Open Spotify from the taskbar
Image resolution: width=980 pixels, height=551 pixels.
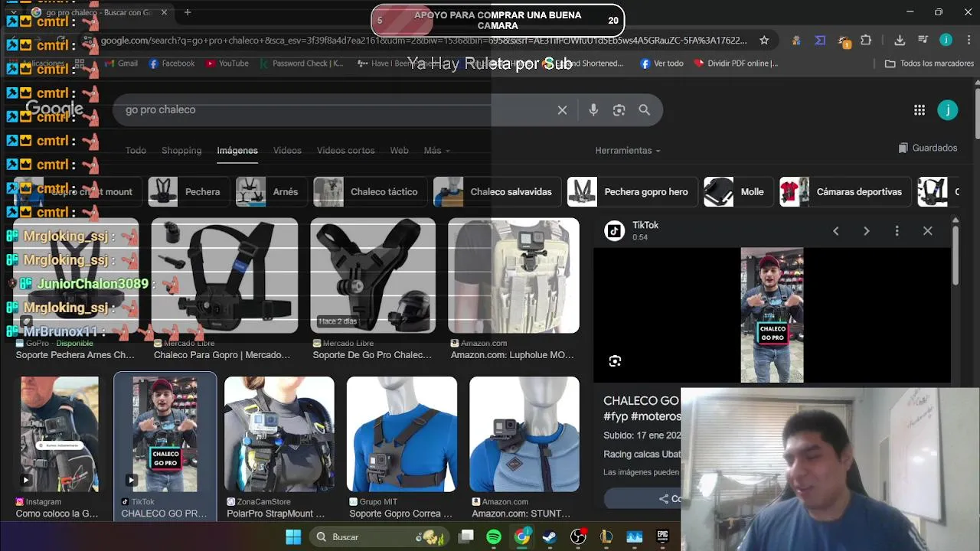tap(494, 537)
